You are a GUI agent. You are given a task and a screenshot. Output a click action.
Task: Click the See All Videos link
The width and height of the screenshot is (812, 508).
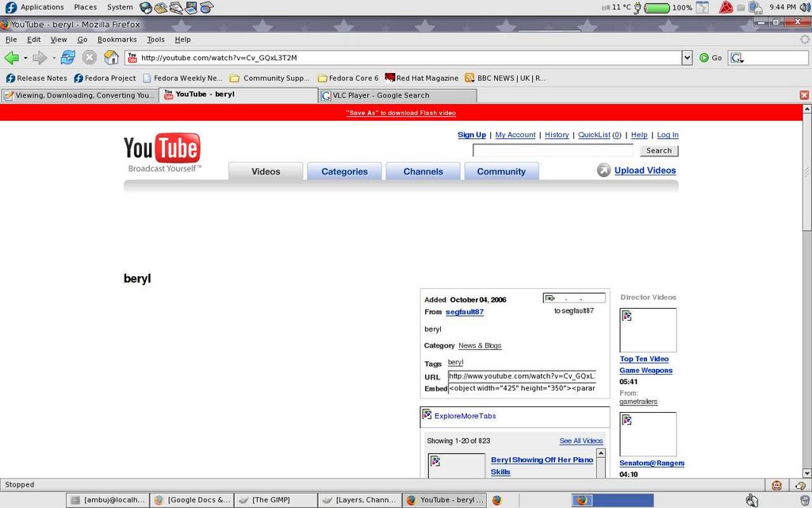point(581,441)
